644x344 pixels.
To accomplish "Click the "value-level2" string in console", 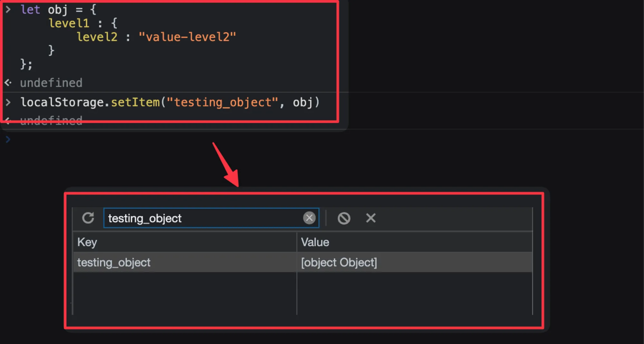I will point(187,37).
